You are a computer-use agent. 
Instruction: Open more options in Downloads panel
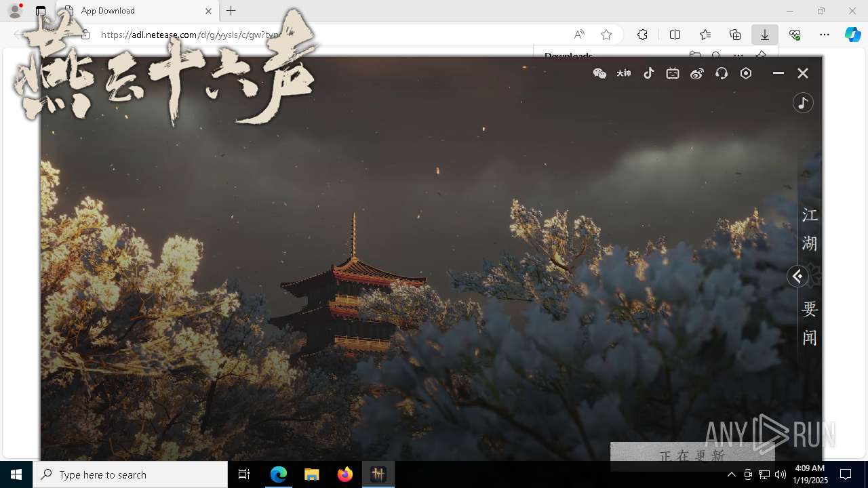click(x=738, y=56)
